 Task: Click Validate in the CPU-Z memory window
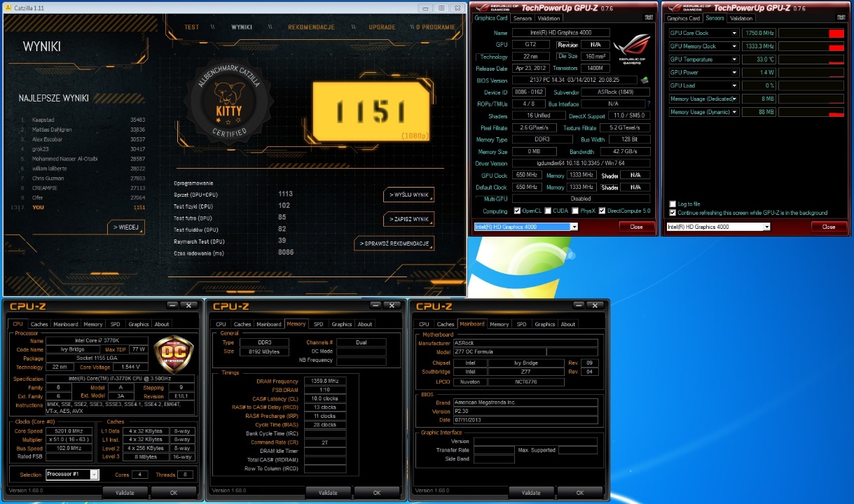pyautogui.click(x=327, y=492)
